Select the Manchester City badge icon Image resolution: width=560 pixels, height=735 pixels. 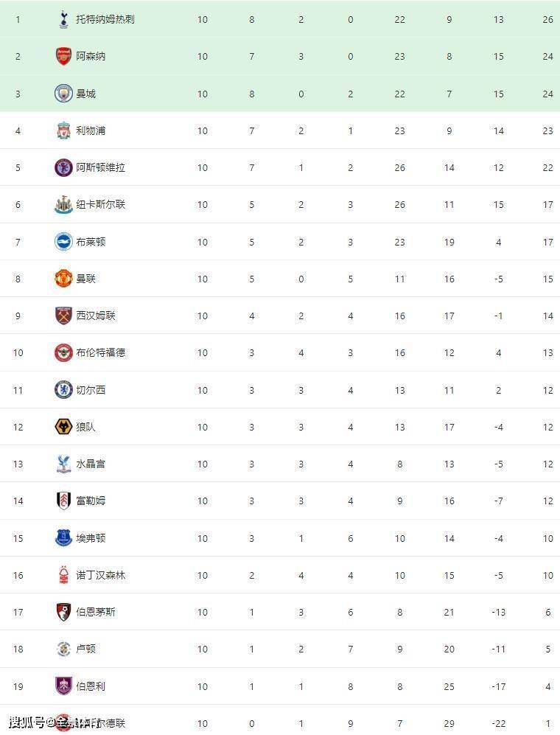63,94
